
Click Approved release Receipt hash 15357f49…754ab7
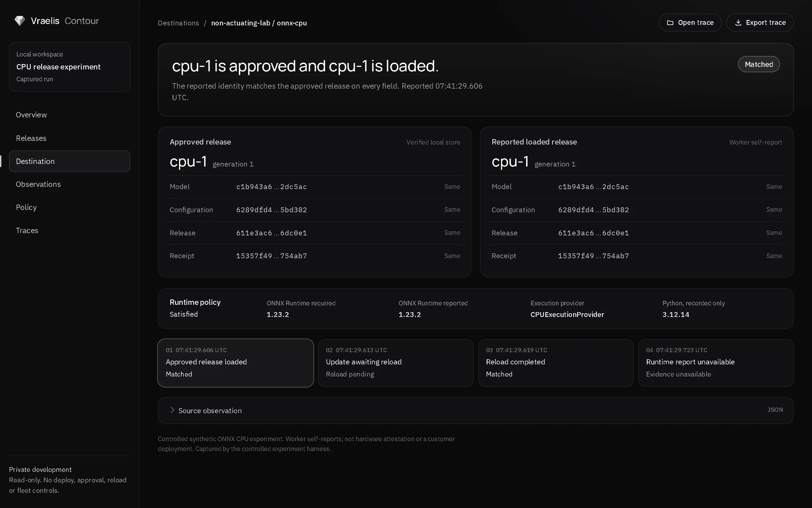point(271,256)
